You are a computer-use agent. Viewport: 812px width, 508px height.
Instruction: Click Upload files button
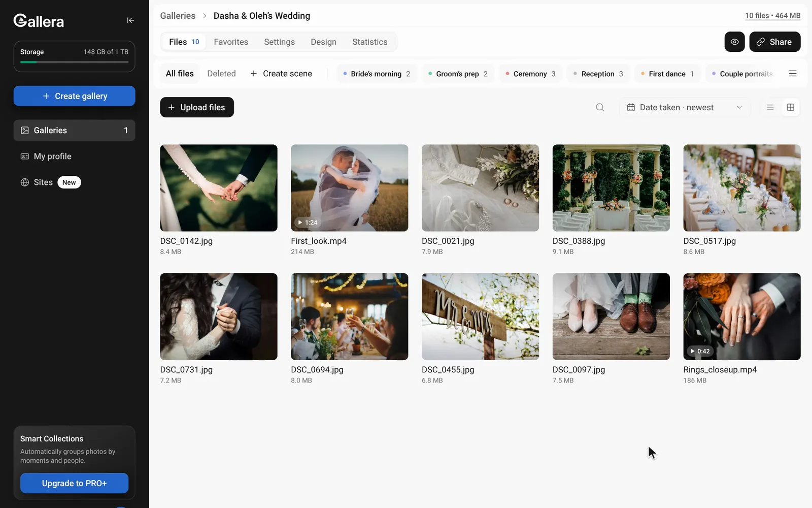point(197,107)
